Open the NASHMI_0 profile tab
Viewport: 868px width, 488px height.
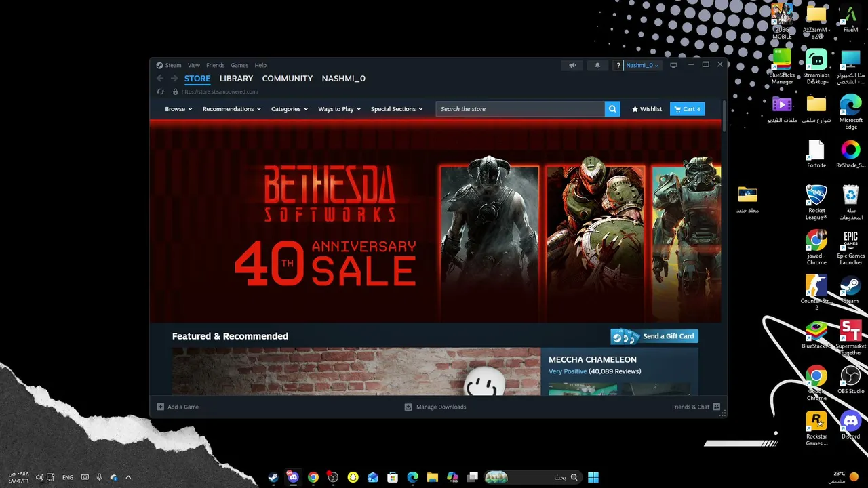pos(344,79)
